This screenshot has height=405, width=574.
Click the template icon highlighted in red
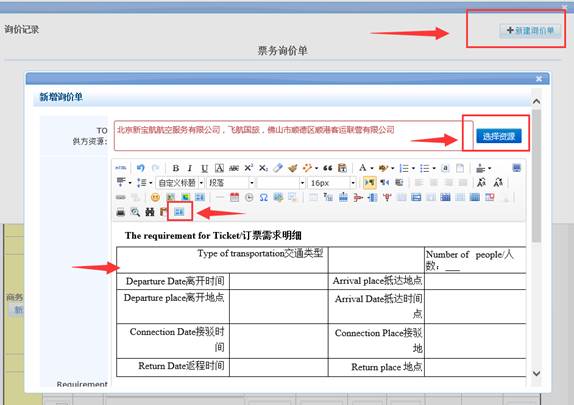(179, 212)
